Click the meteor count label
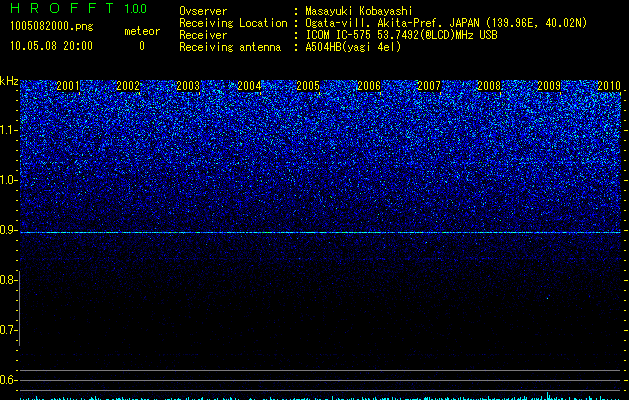The width and height of the screenshot is (629, 400). (x=142, y=31)
